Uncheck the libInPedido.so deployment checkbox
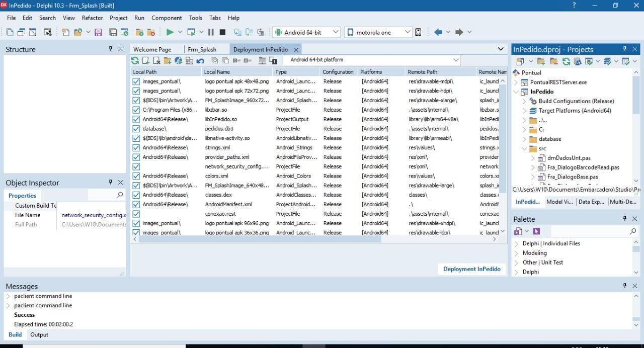Image resolution: width=644 pixels, height=348 pixels. (136, 119)
